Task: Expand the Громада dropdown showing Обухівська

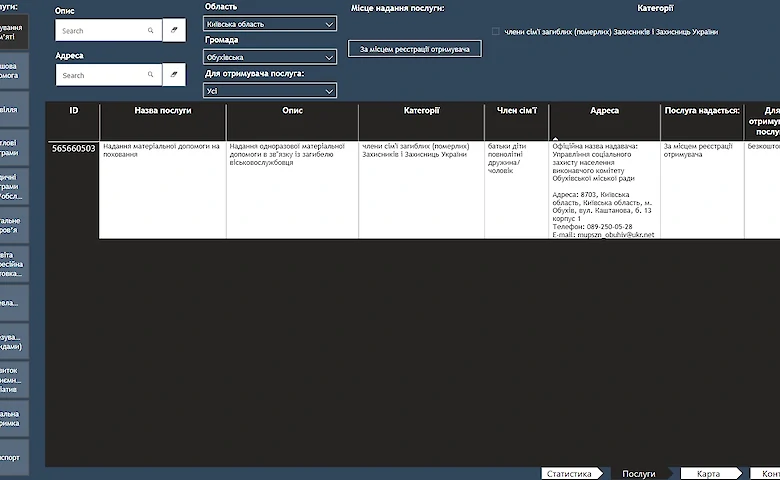Action: pos(270,57)
